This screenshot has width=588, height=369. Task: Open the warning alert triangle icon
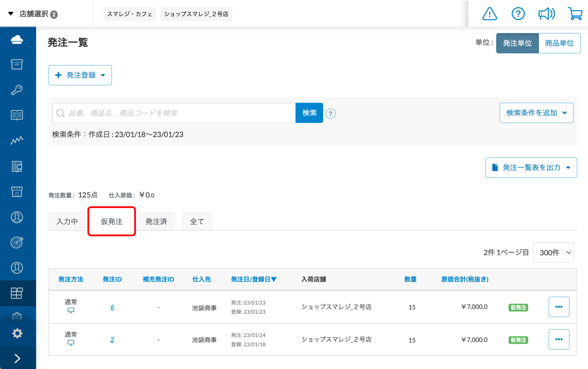[x=490, y=14]
